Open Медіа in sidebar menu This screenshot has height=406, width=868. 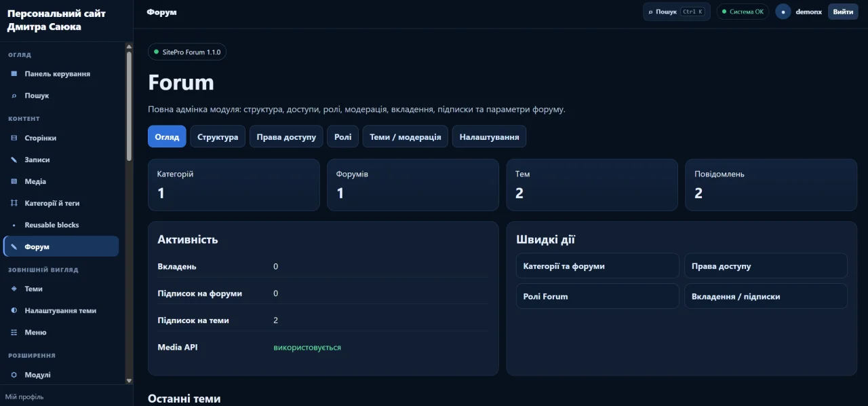(x=61, y=181)
